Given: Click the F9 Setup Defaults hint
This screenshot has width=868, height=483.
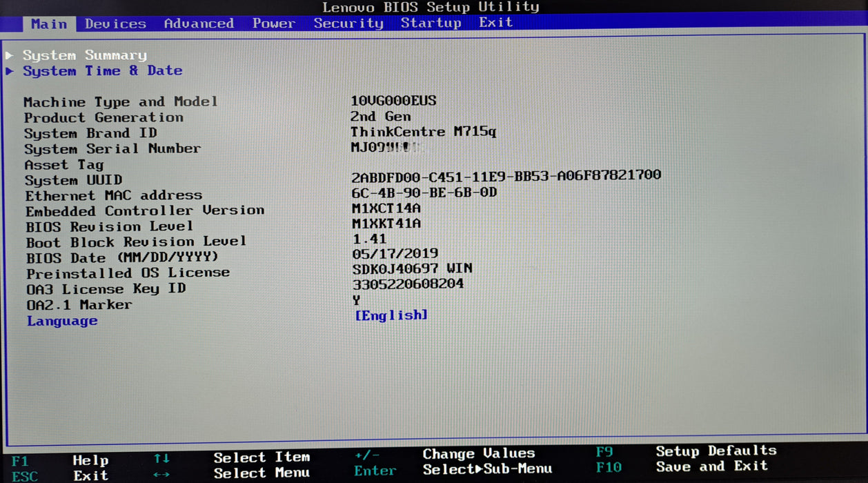Looking at the screenshot, I should 686,451.
